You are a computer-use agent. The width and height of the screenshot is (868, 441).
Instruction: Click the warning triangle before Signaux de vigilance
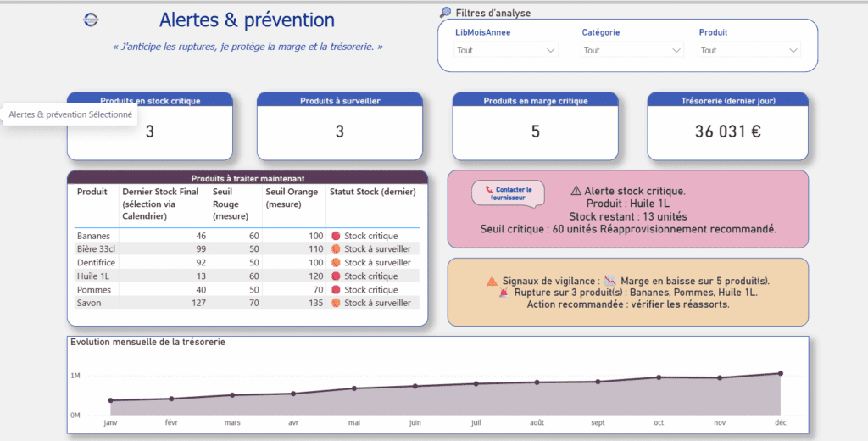[492, 281]
